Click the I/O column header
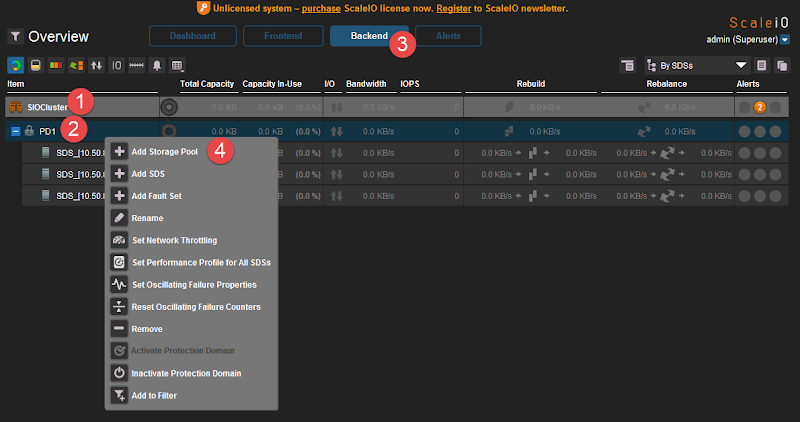The image size is (800, 422). point(330,84)
